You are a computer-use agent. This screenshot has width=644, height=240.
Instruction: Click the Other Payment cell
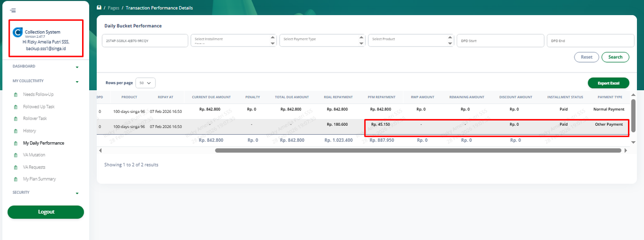pyautogui.click(x=609, y=125)
